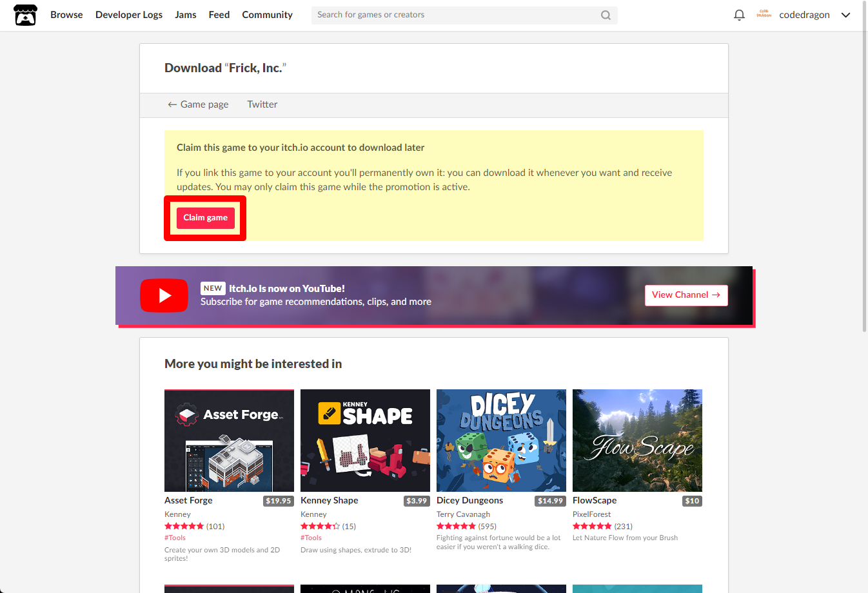
Task: Click the page vertical scrollbar
Action: click(x=864, y=166)
